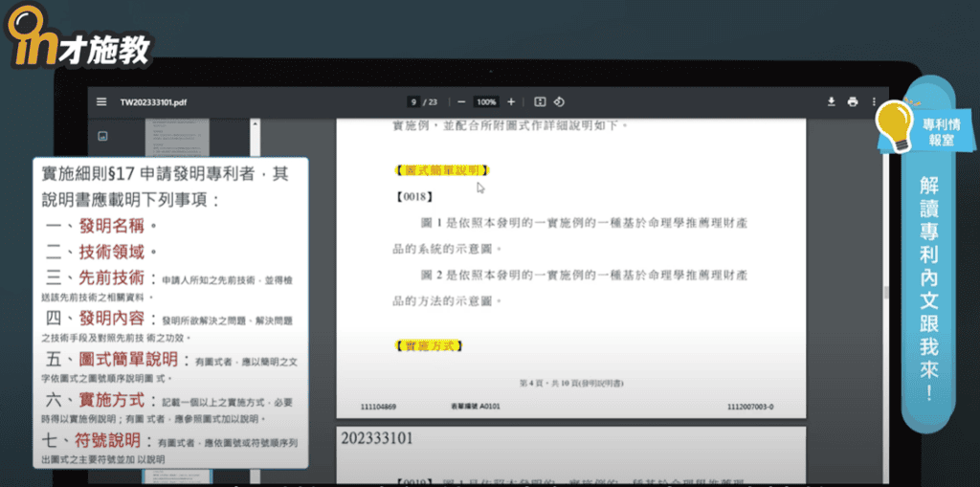980x487 pixels.
Task: Select the thumbnail view icon in sidebar
Action: click(102, 136)
